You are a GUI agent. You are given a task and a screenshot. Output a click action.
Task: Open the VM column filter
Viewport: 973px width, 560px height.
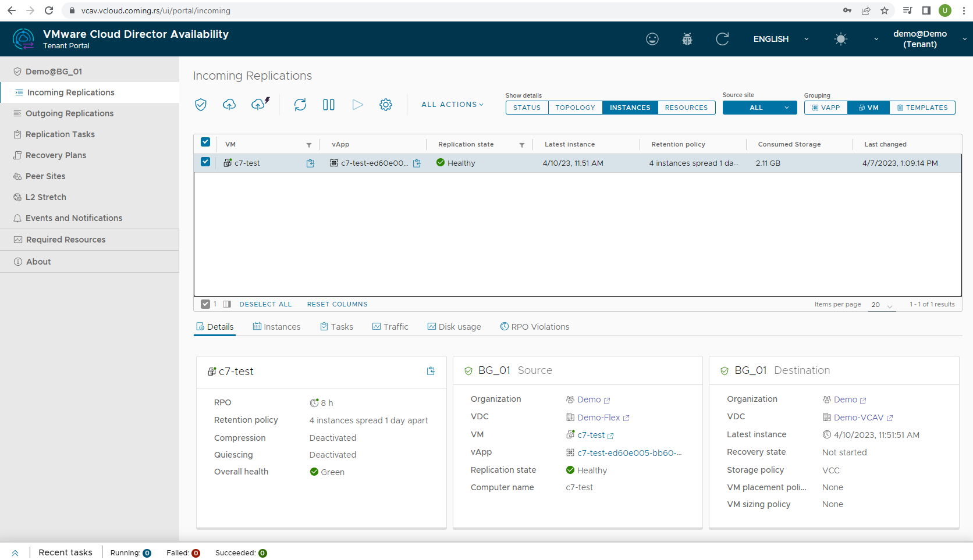click(x=309, y=145)
